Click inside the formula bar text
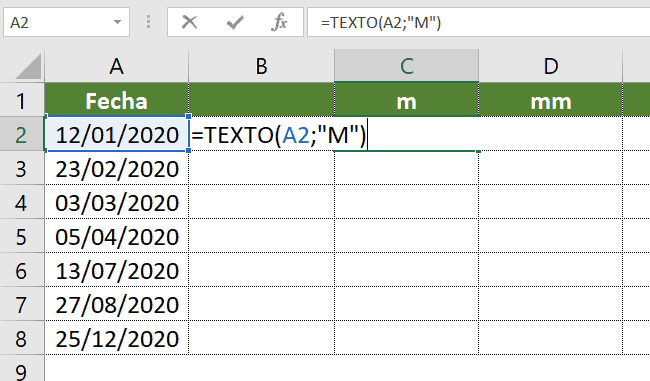 381,22
